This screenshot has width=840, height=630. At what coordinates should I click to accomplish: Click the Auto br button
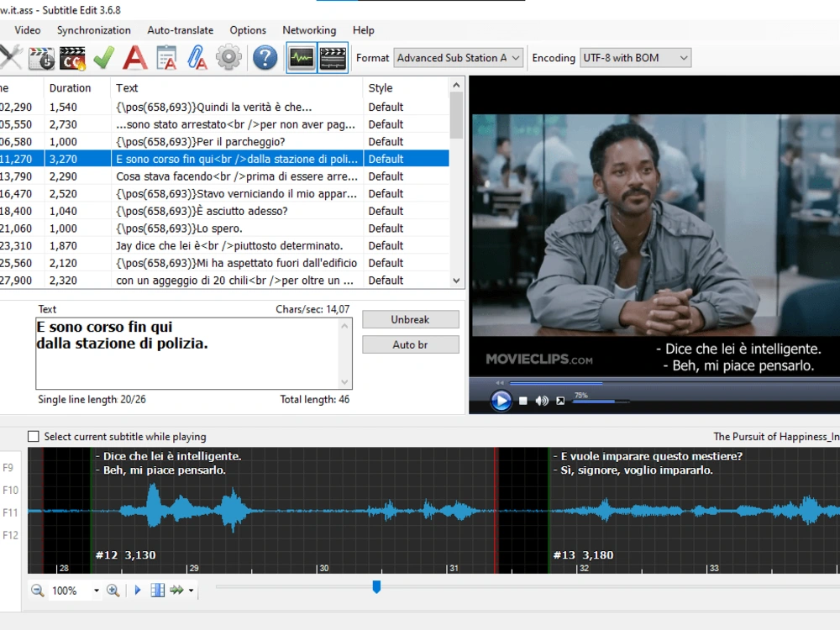tap(411, 344)
